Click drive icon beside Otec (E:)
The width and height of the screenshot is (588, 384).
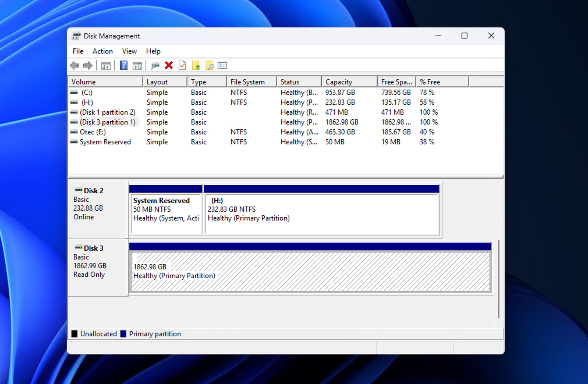[x=74, y=132]
